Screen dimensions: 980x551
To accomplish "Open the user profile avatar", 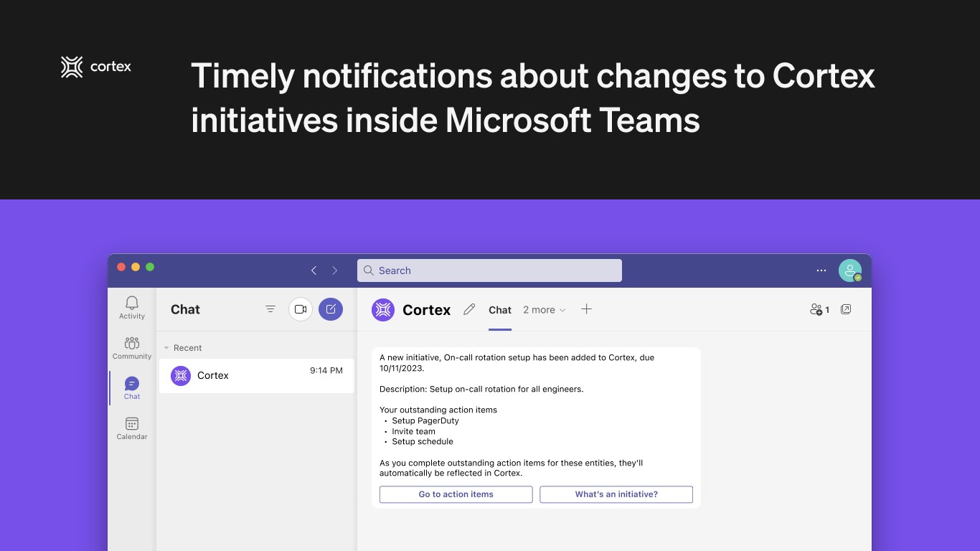I will (x=850, y=270).
